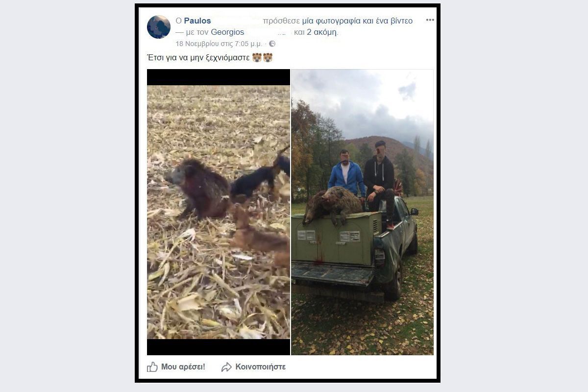Open the '18 Νοεμβρίου στις 7:05 μ.μ.' timestamp
The image size is (588, 392).
tap(219, 44)
